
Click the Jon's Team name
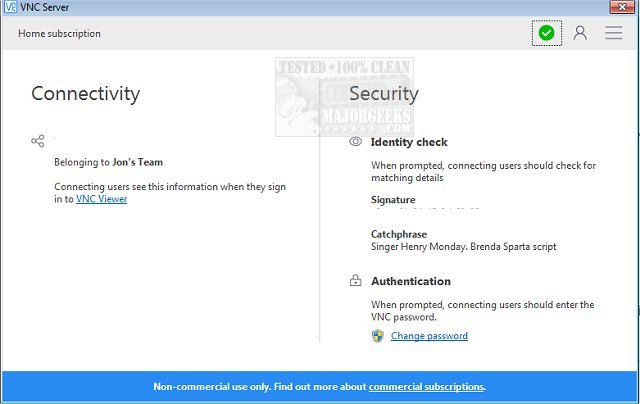tap(138, 162)
